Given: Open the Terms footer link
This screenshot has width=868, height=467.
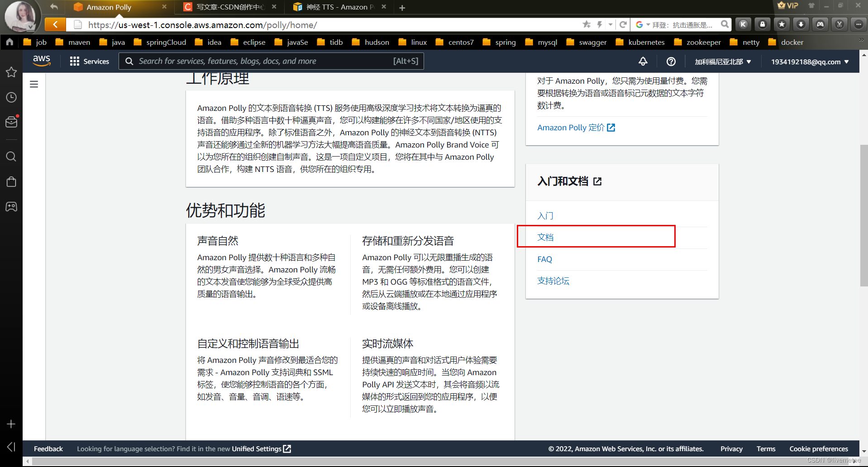Looking at the screenshot, I should 766,449.
